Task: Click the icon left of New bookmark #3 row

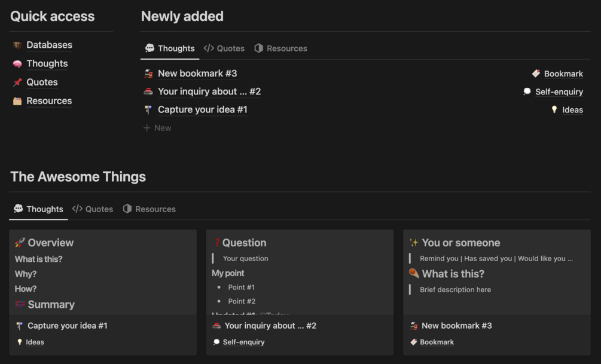Action: point(148,74)
